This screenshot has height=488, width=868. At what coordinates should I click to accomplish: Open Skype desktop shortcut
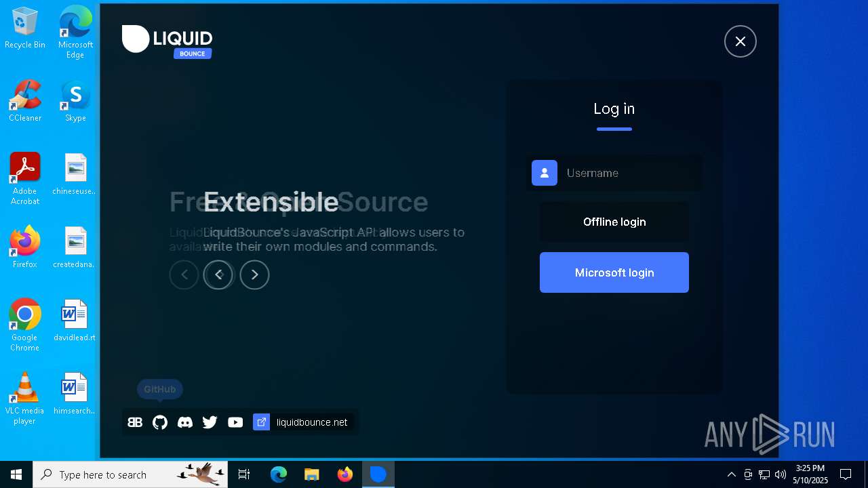75,101
